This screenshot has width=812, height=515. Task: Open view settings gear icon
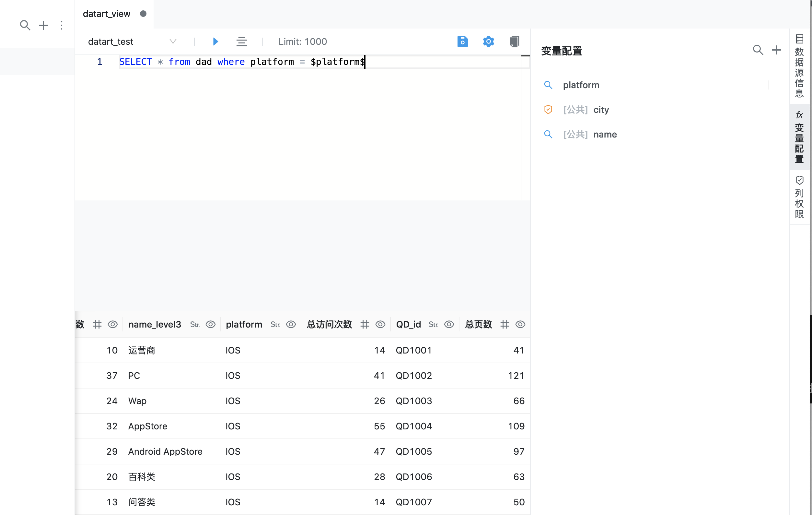point(488,42)
